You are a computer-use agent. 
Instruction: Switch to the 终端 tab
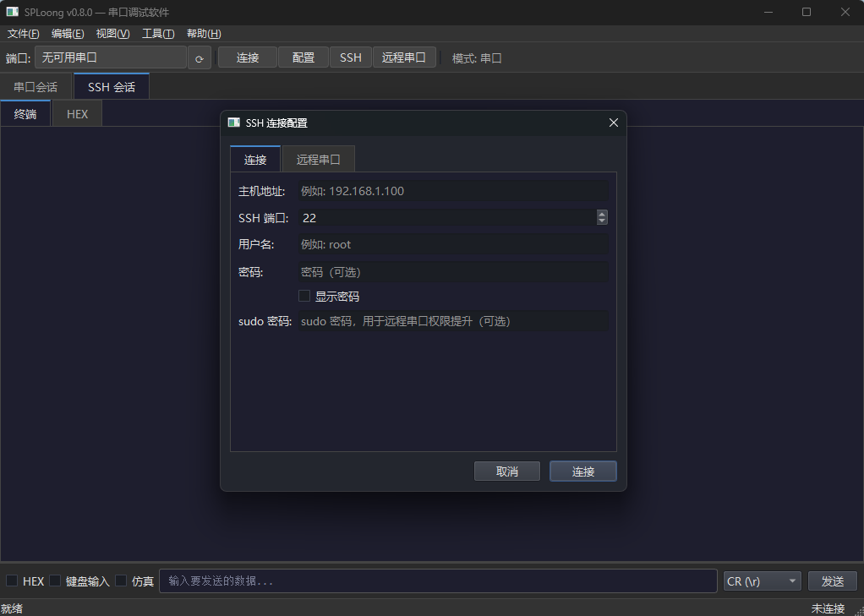tap(25, 113)
